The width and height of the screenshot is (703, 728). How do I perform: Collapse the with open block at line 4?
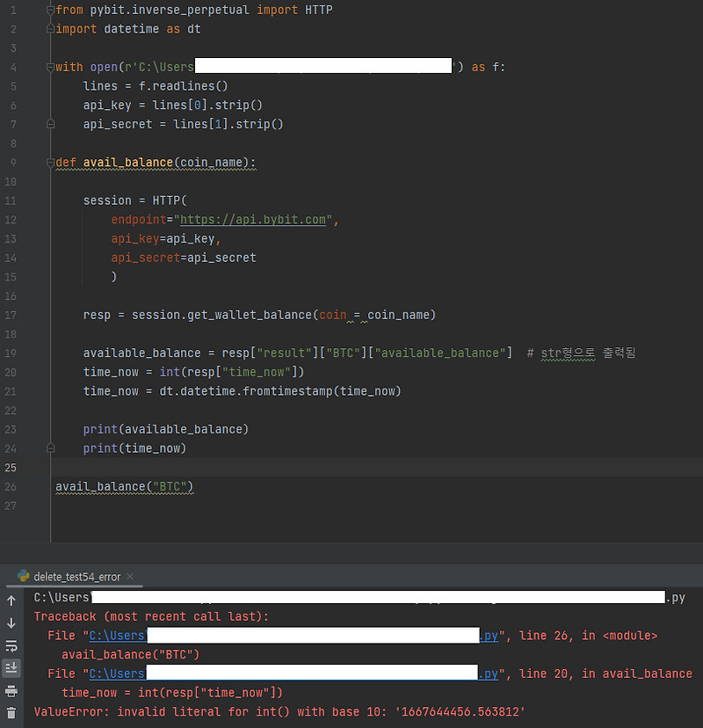pos(50,66)
